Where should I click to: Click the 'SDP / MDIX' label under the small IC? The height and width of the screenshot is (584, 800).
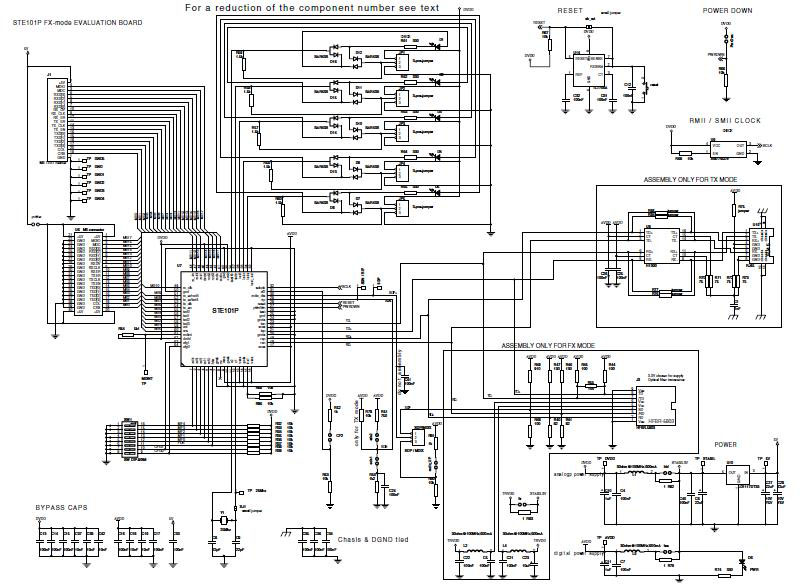click(x=415, y=451)
